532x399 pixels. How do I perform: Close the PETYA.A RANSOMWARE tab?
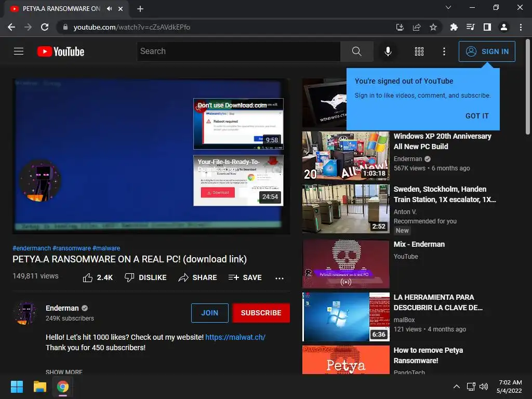coord(121,9)
